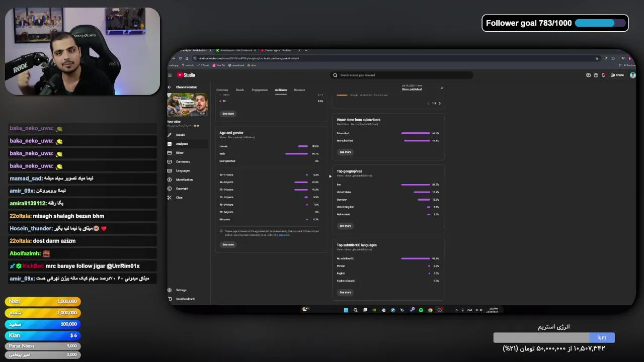Open Clips in the video sidebar

[179, 198]
